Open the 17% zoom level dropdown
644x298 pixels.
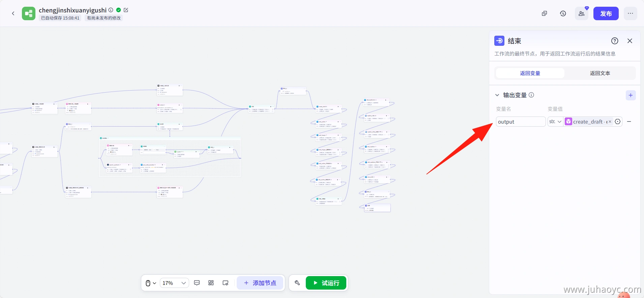pos(174,283)
